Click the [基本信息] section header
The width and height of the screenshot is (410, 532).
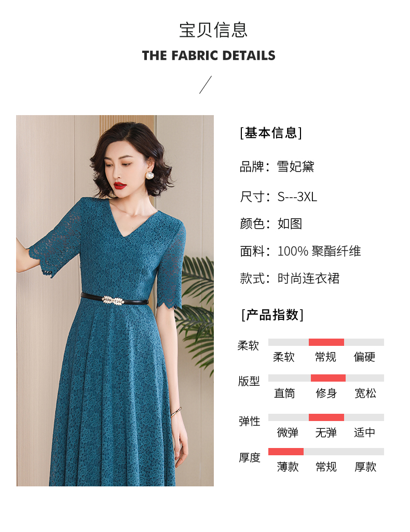point(271,133)
